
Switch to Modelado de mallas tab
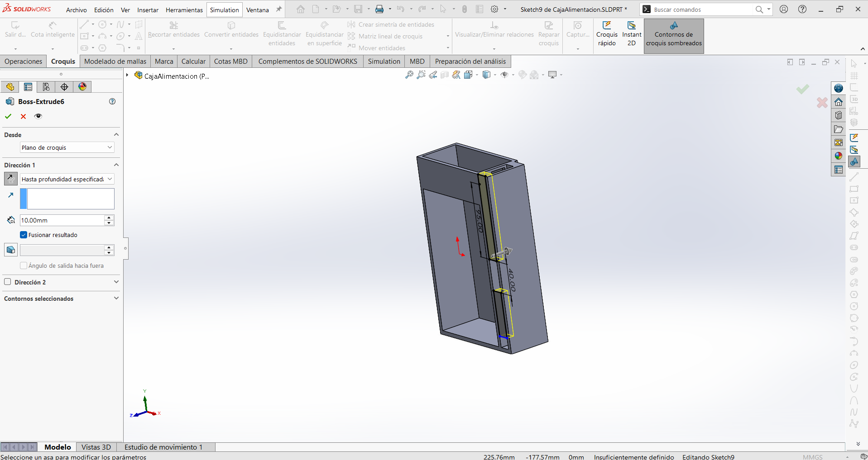115,62
